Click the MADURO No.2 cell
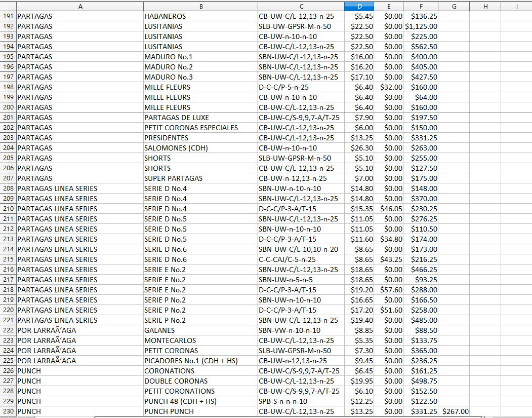 [x=201, y=67]
